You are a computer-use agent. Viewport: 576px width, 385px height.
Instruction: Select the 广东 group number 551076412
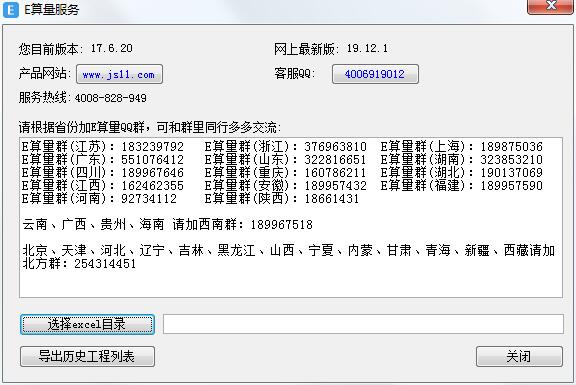coord(152,159)
